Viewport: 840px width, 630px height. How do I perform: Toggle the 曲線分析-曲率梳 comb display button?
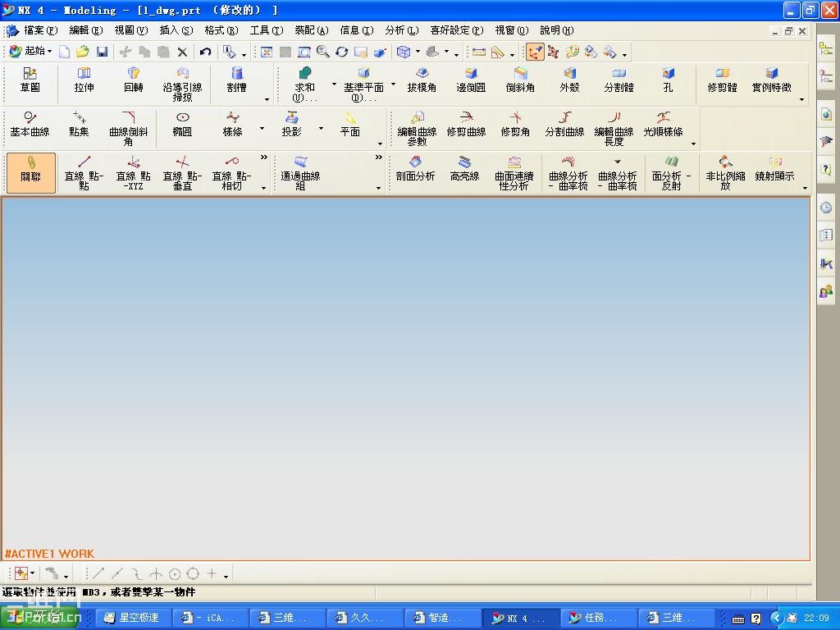click(x=568, y=174)
